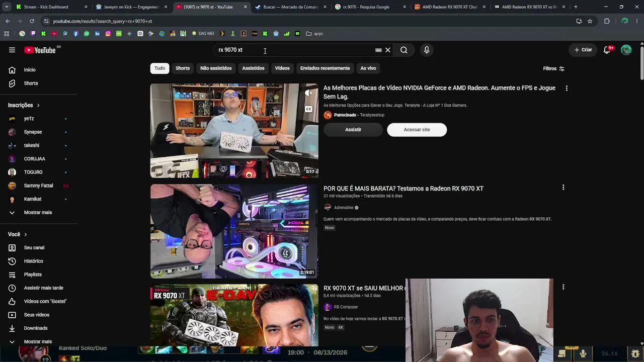This screenshot has width=644, height=362.
Task: Clear the search query with the X
Action: point(388,50)
